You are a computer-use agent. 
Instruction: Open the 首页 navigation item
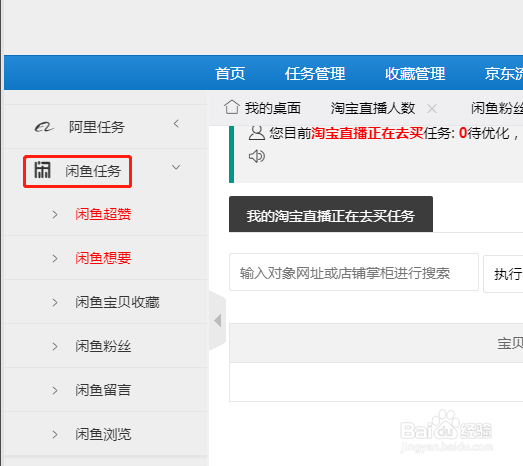230,73
